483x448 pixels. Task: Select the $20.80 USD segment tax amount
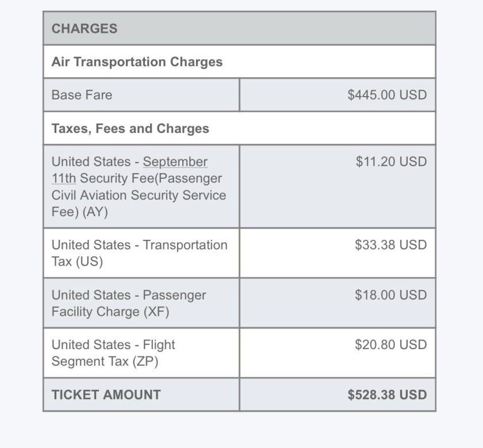point(390,345)
